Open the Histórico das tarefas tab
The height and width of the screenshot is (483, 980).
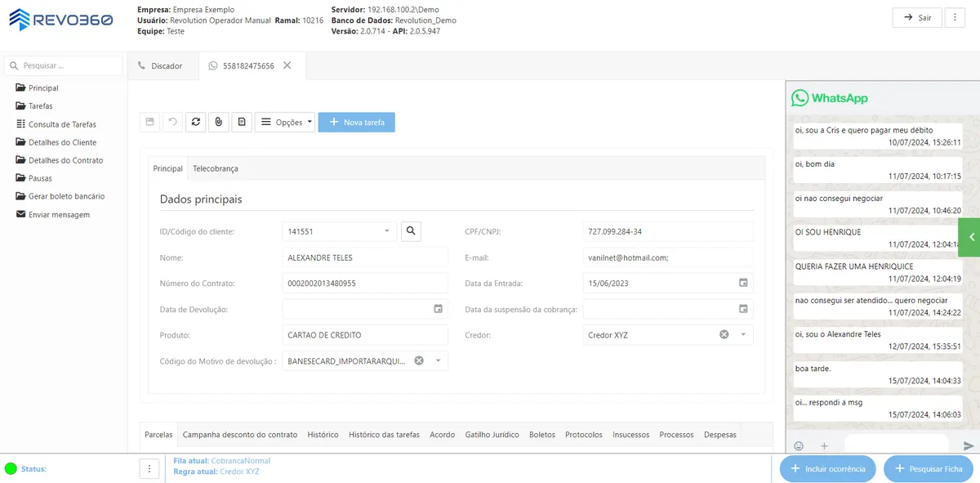(x=384, y=435)
